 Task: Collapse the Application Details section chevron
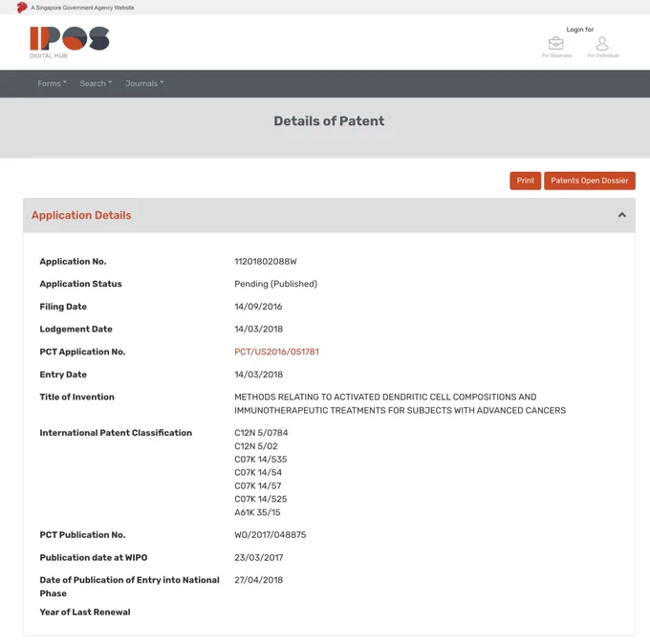[622, 215]
